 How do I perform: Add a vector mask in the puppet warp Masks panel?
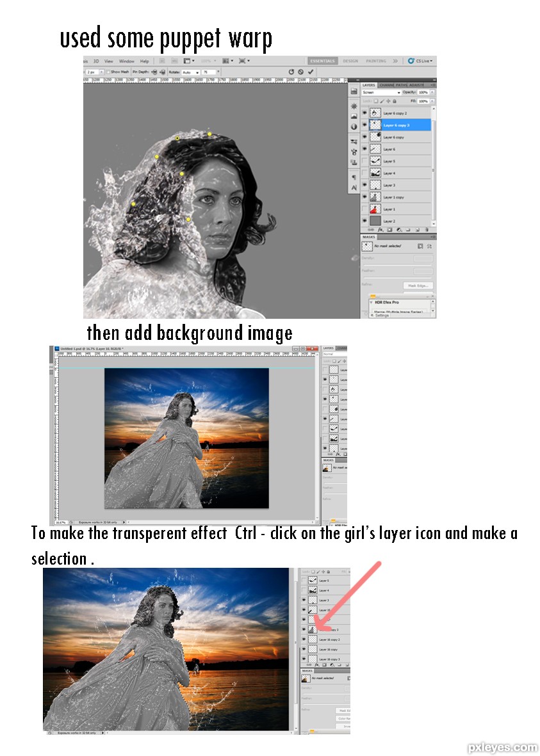(429, 246)
